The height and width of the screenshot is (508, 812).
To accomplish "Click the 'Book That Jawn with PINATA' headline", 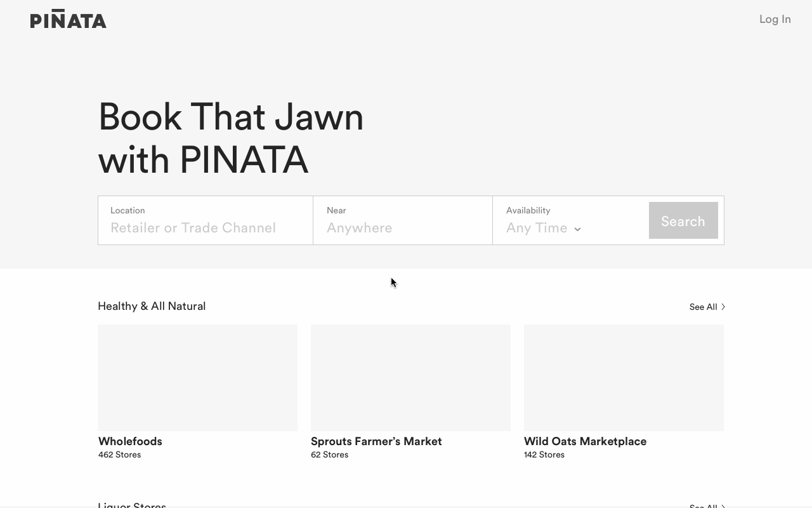I will click(231, 138).
